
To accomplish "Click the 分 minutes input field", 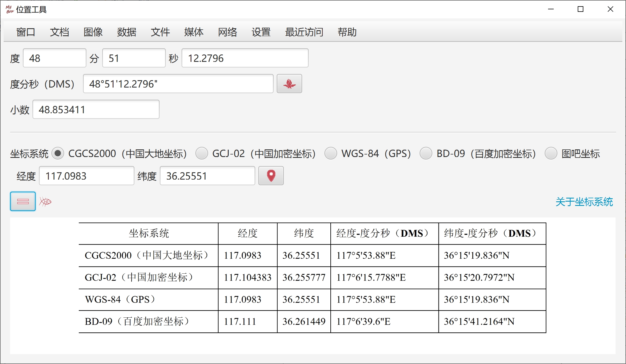I will [x=134, y=58].
